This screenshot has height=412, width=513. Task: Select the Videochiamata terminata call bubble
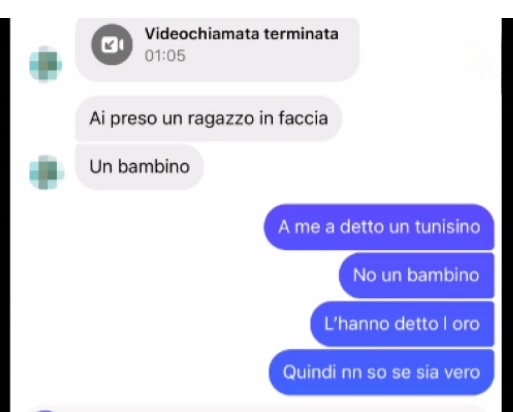tap(217, 49)
